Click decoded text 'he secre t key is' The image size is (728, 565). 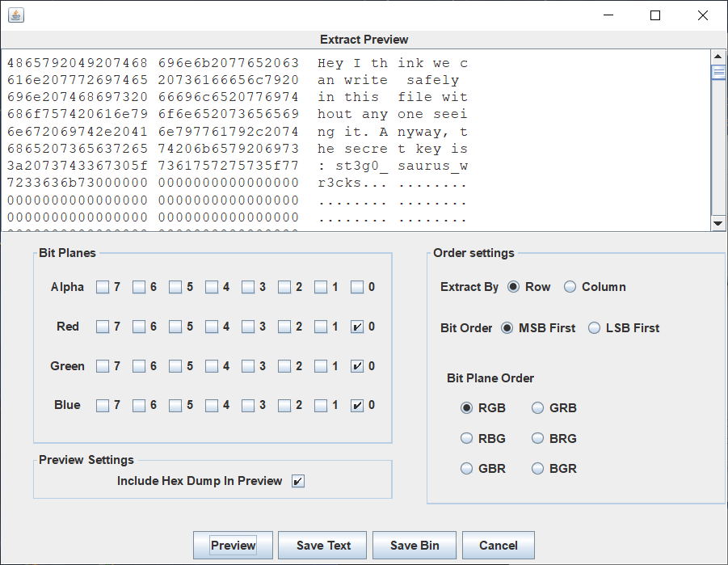tap(393, 149)
